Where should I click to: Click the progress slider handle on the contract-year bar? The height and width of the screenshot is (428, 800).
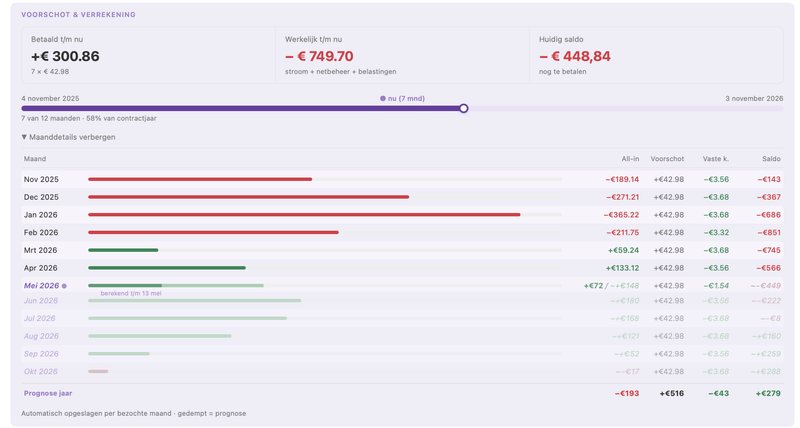[x=463, y=108]
